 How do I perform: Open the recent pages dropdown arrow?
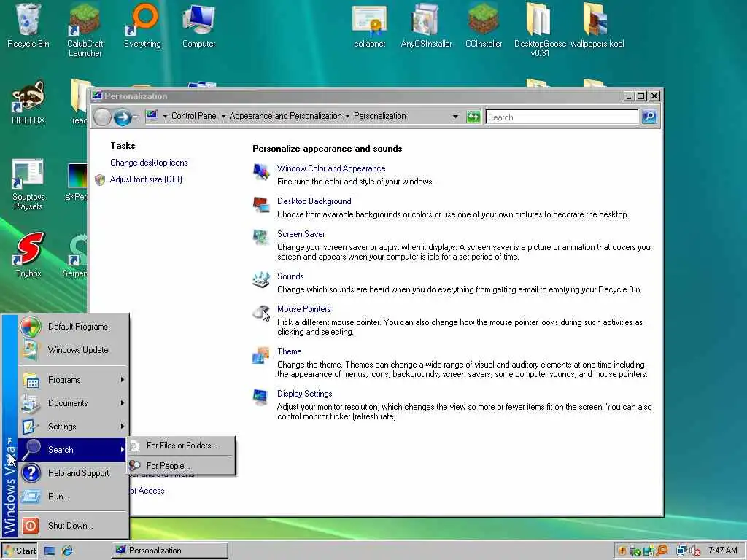click(136, 117)
